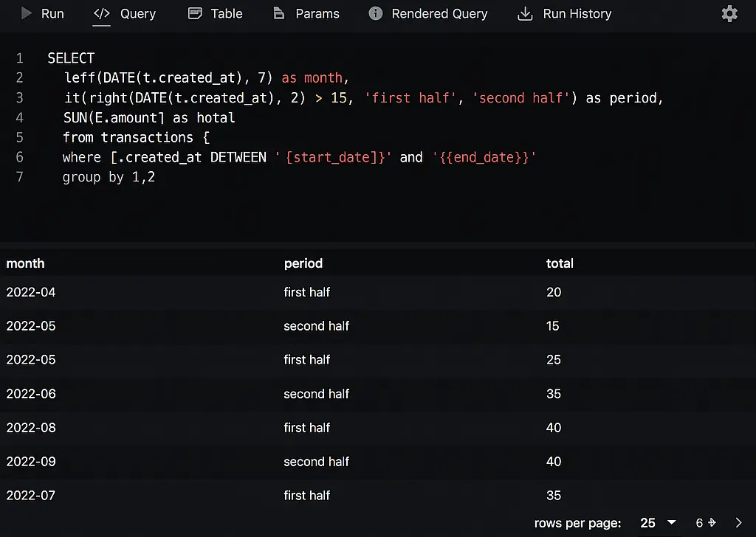Click the SELECT line in editor

point(71,58)
